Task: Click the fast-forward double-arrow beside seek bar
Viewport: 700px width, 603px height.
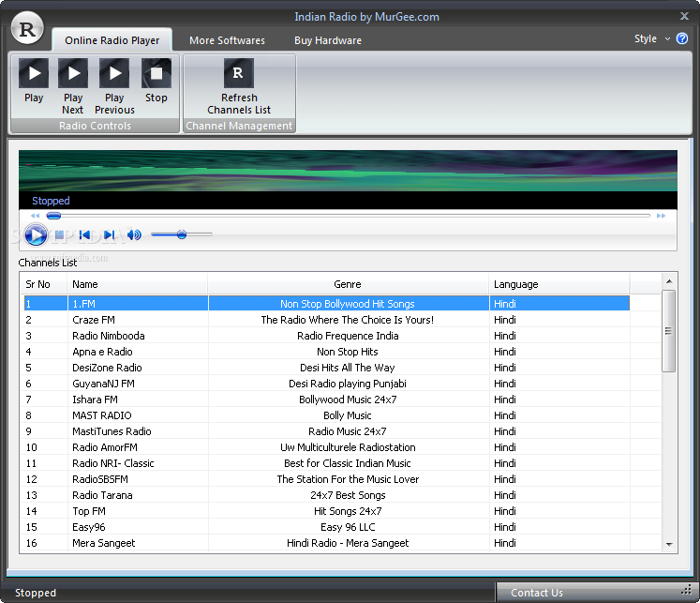Action: pos(662,216)
